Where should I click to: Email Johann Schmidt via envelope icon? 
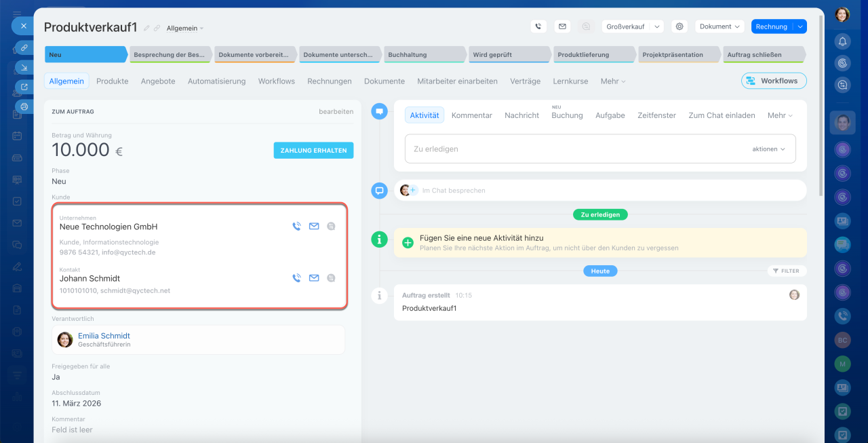[x=314, y=277]
